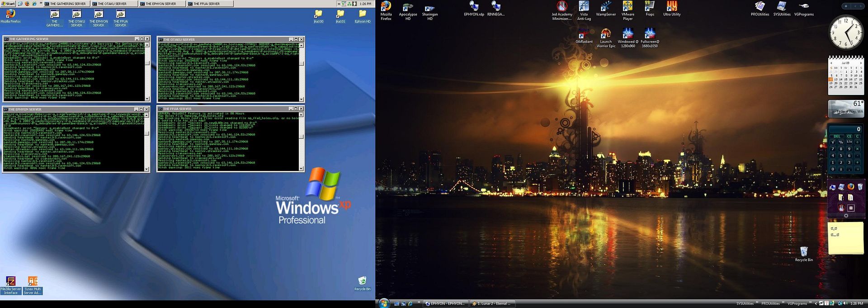The width and height of the screenshot is (868, 308).
Task: Launch Vista Anti-Lag icon
Action: coord(584,11)
